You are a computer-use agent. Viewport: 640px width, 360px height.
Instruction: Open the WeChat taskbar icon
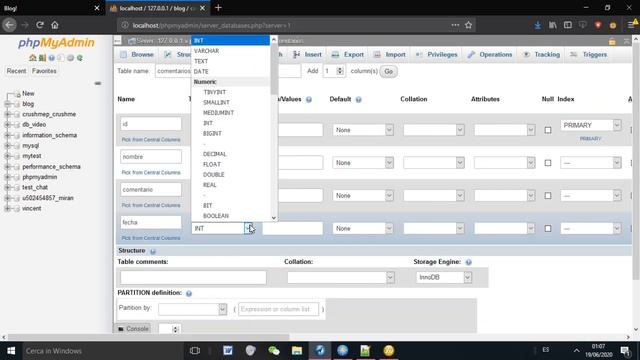point(273,351)
